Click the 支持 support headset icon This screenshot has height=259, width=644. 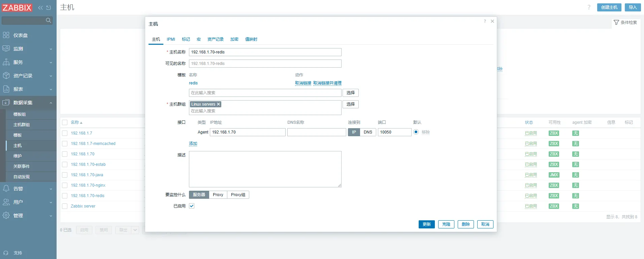[6, 253]
